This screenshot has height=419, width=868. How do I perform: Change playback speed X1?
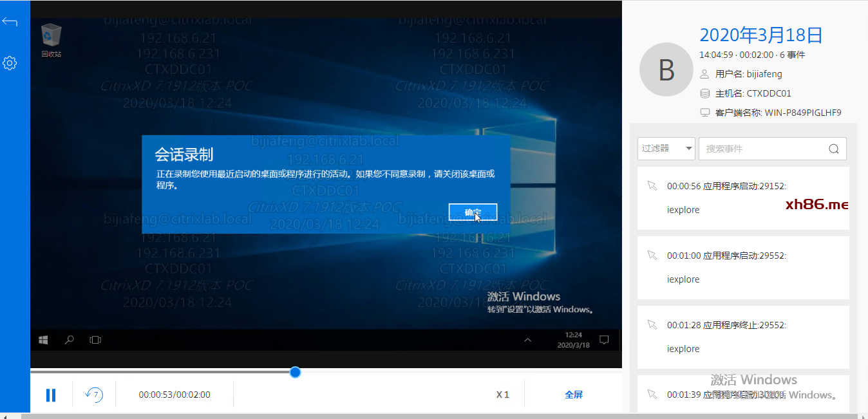pyautogui.click(x=502, y=395)
